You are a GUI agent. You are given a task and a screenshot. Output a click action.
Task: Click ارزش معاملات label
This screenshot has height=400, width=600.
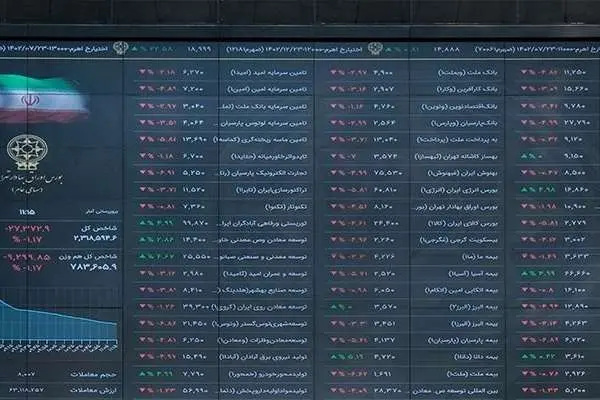tap(93, 390)
